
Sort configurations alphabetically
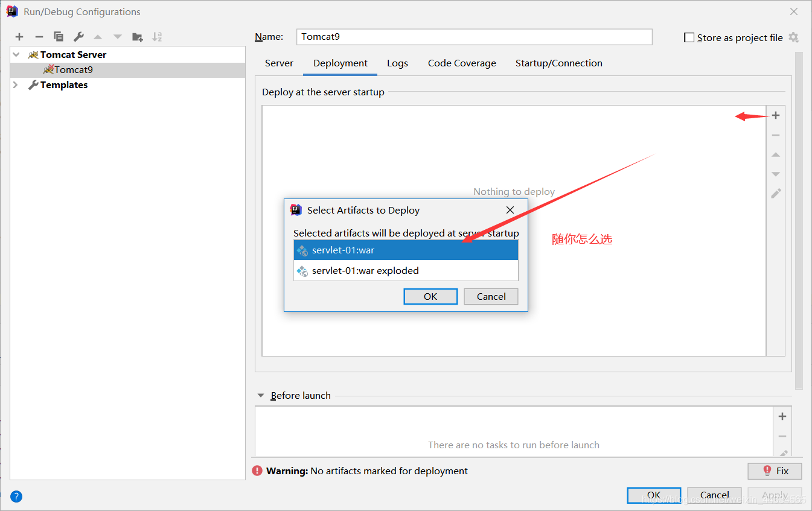[x=157, y=37]
